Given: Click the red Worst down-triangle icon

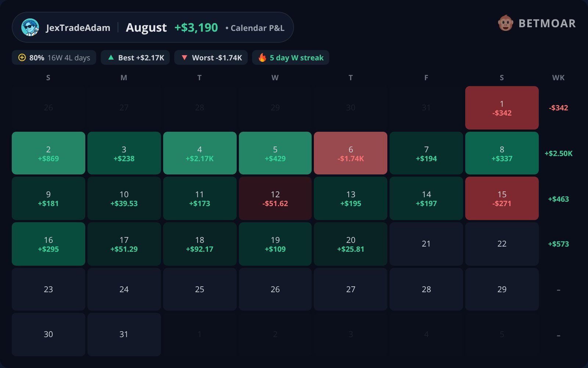Looking at the screenshot, I should pyautogui.click(x=184, y=58).
